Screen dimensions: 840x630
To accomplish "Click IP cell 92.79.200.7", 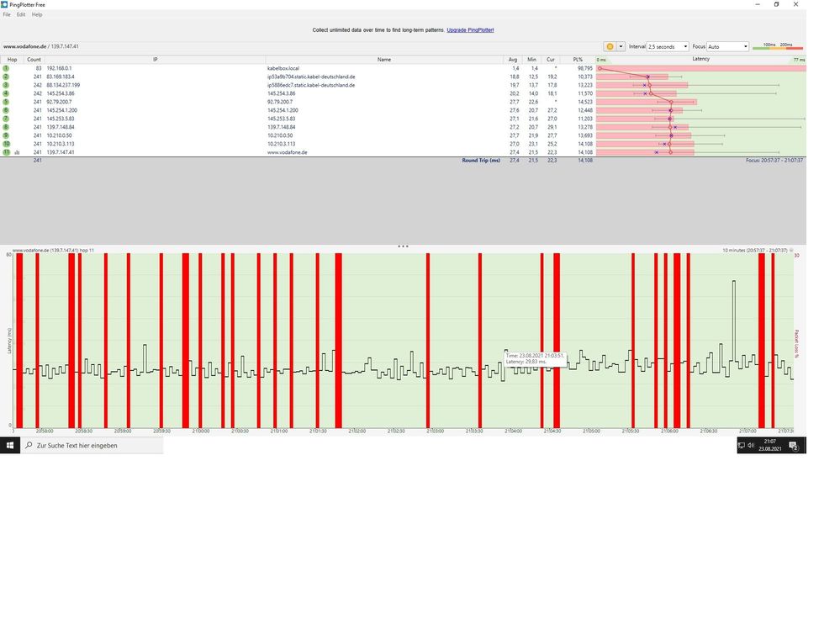I will pos(59,102).
